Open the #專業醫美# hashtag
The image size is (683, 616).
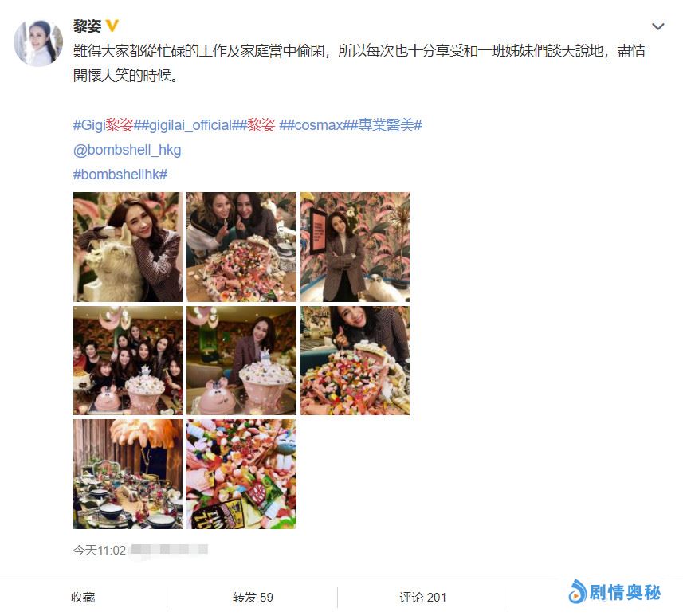(x=387, y=125)
